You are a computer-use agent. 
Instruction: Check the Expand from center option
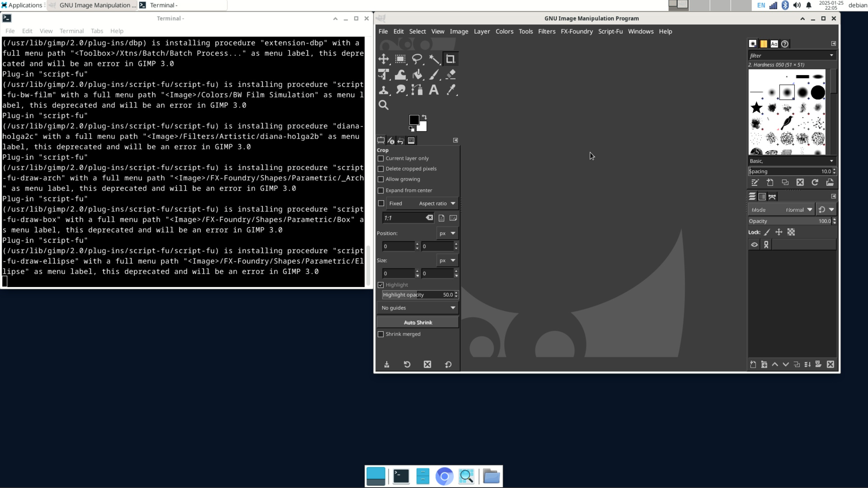point(381,190)
